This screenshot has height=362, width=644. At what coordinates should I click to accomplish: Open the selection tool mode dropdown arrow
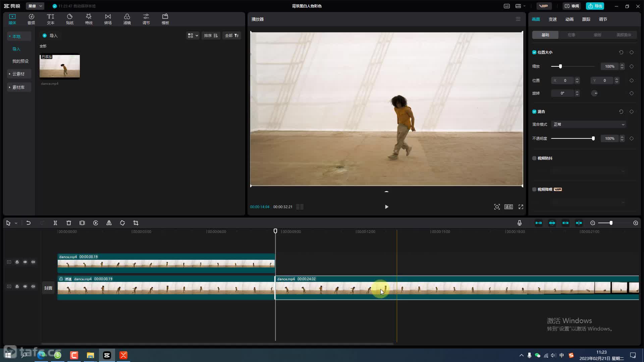(16, 223)
